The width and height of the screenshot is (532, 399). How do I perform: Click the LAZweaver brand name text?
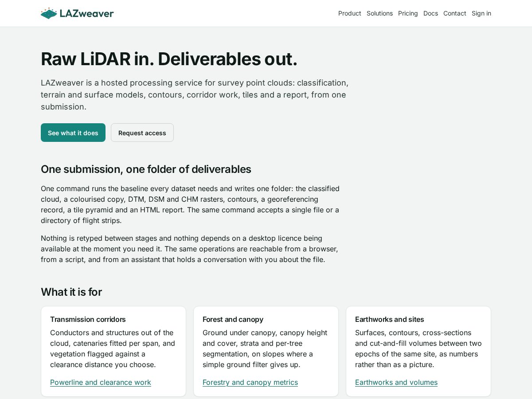(87, 13)
